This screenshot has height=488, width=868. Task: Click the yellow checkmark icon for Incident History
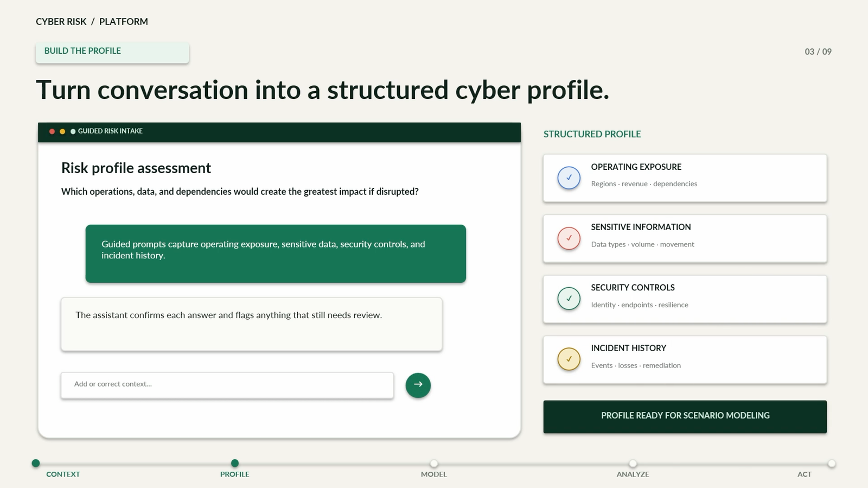tap(569, 359)
